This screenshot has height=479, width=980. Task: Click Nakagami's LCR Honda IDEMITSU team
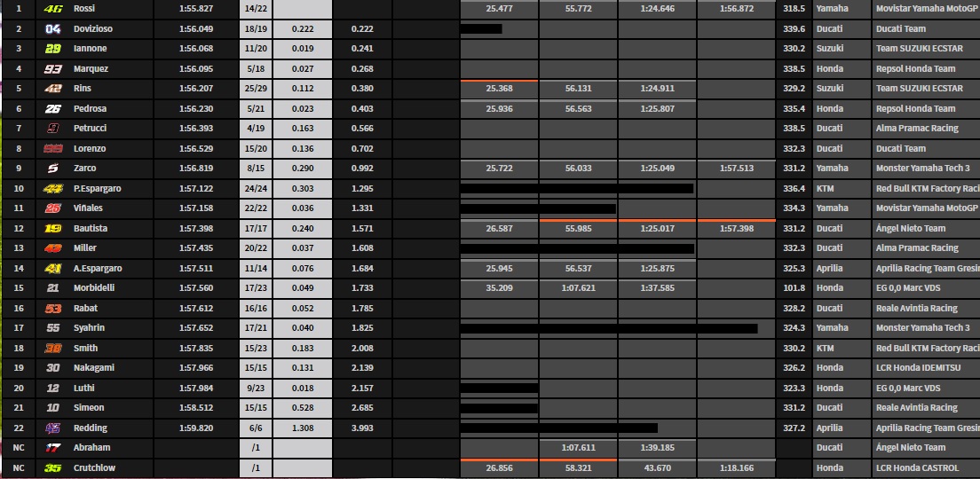click(x=918, y=368)
